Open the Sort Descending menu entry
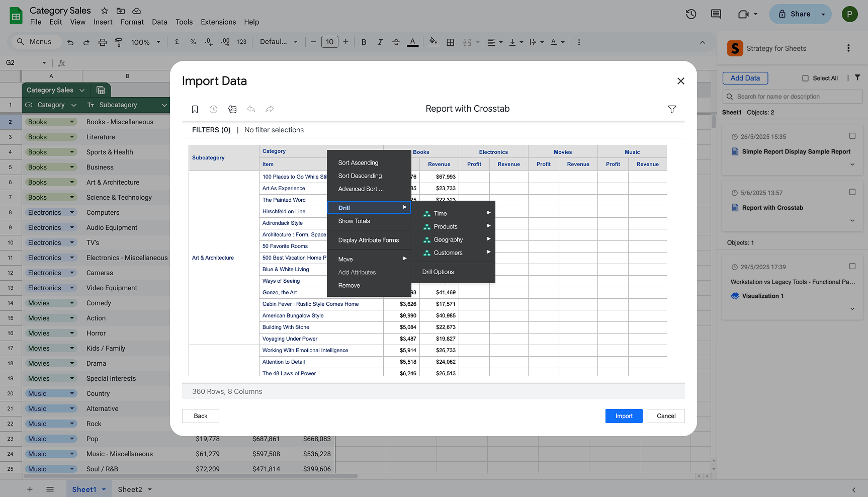Viewport: 868px width, 497px height. click(360, 176)
